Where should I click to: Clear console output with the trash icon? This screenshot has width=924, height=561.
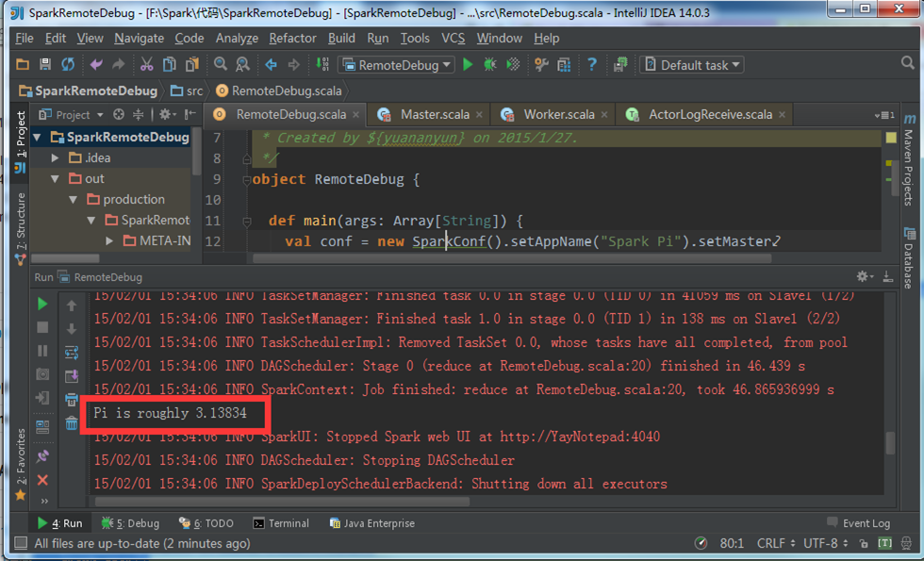(72, 423)
